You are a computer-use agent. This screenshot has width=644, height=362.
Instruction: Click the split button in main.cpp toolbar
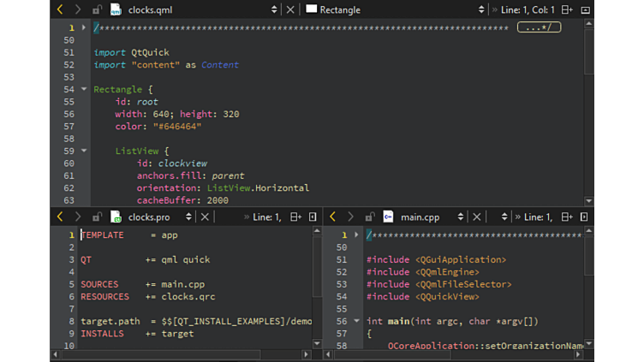(568, 217)
